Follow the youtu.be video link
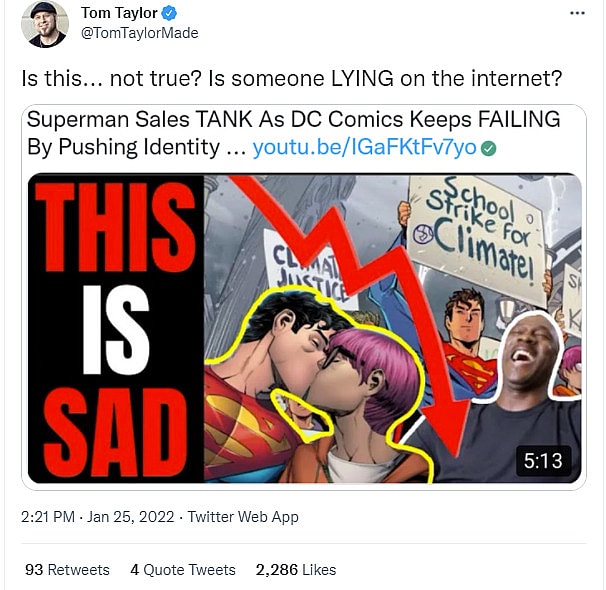This screenshot has height=590, width=606. (x=364, y=148)
